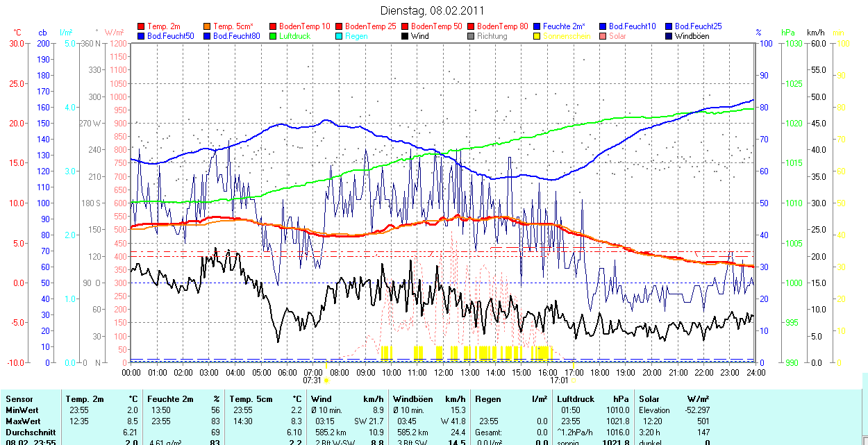Click the sunrise marker at 07:31
Screen dimensions: 868x445
(327, 380)
